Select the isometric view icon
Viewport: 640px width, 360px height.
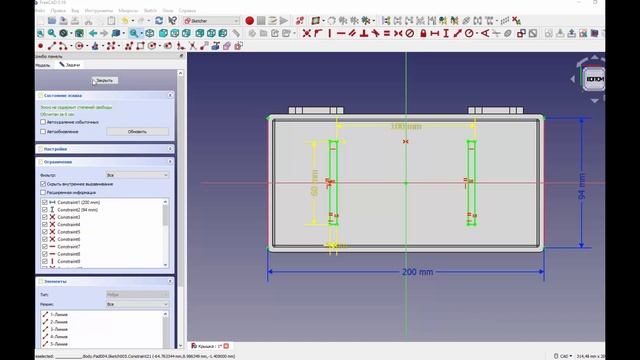coord(150,33)
